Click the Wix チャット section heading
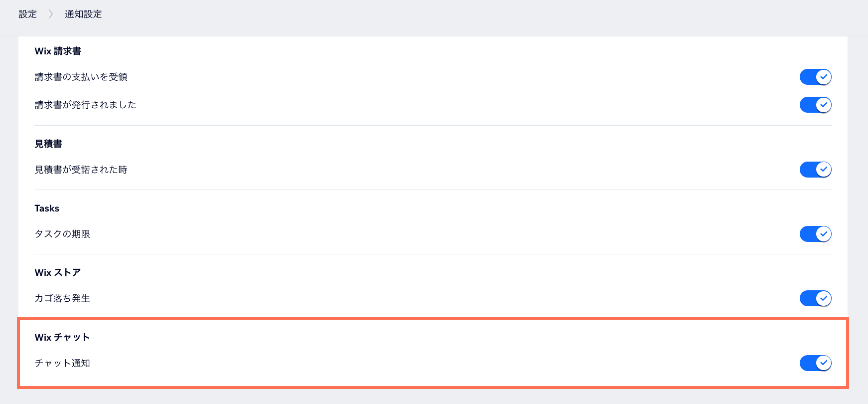The height and width of the screenshot is (404, 868). [62, 337]
